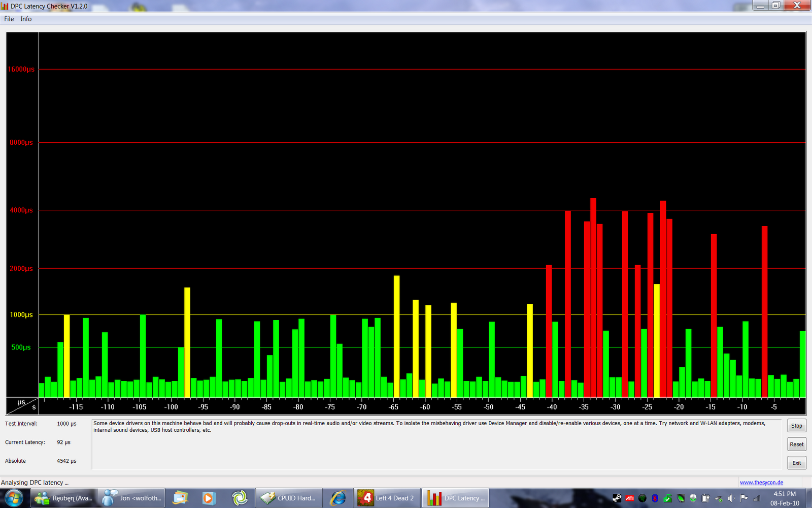Click the 'Current Latency:' label
The width and height of the screenshot is (812, 508).
[x=25, y=442]
